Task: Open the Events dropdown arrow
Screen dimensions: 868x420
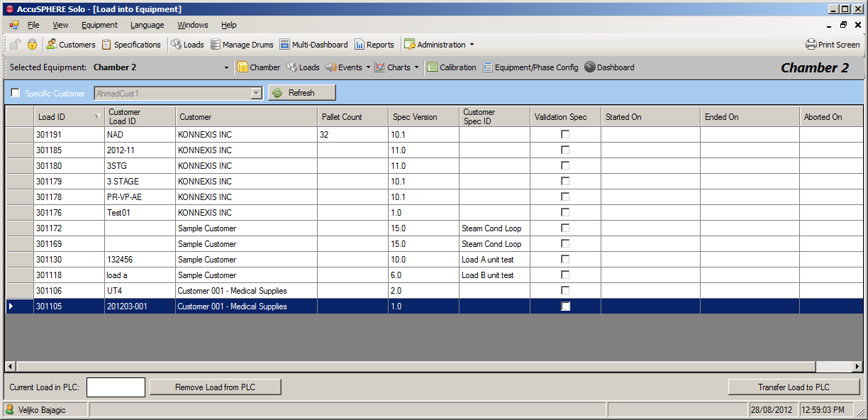Action: click(x=369, y=68)
